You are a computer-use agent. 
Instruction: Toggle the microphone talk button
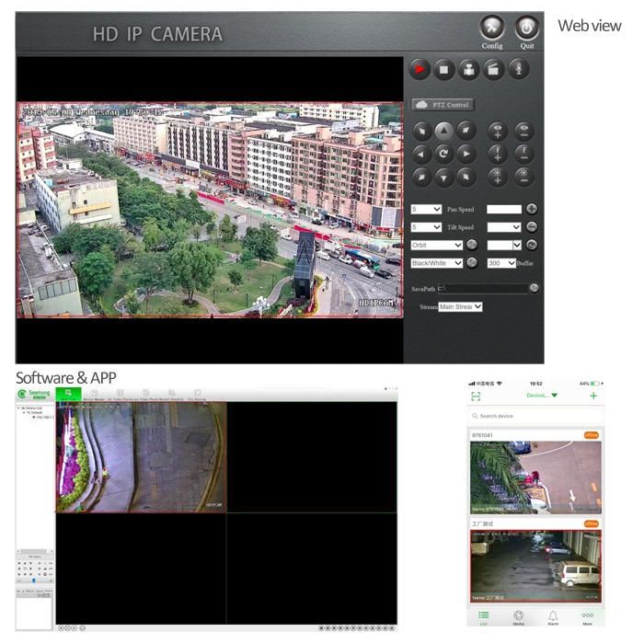(x=518, y=69)
